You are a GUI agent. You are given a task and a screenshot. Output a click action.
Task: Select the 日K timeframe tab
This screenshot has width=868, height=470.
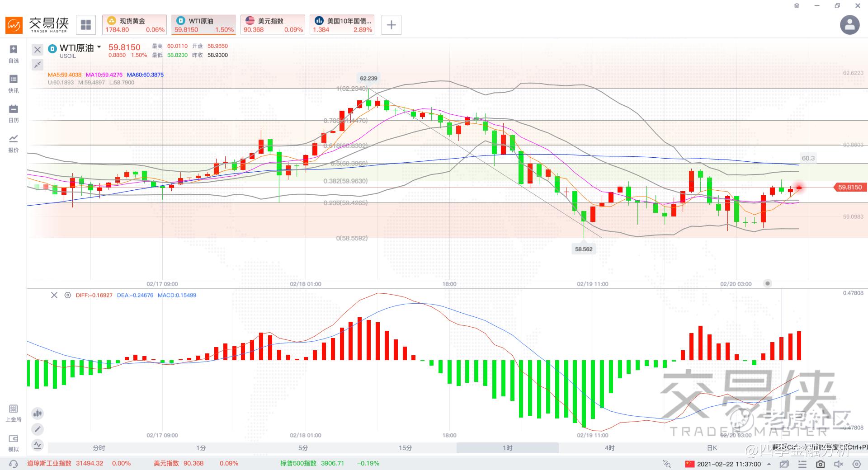pos(712,448)
